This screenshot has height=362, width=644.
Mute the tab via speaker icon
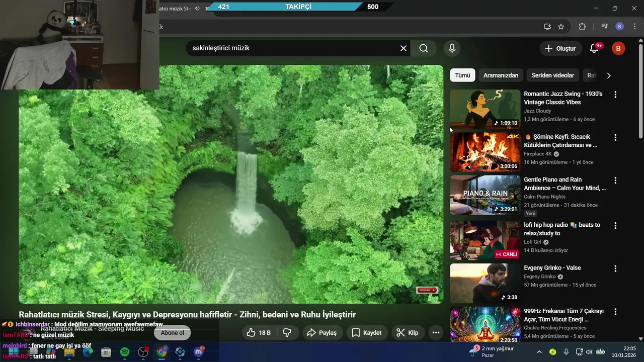click(x=197, y=8)
